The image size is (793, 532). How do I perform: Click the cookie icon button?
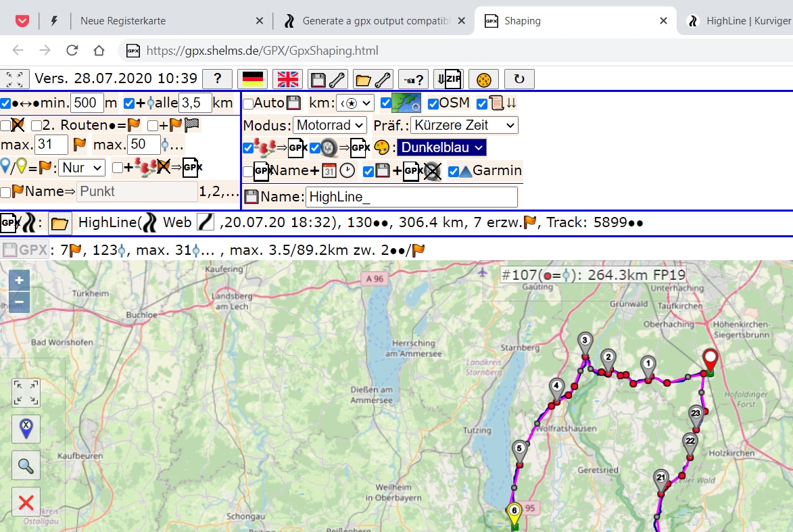point(483,79)
